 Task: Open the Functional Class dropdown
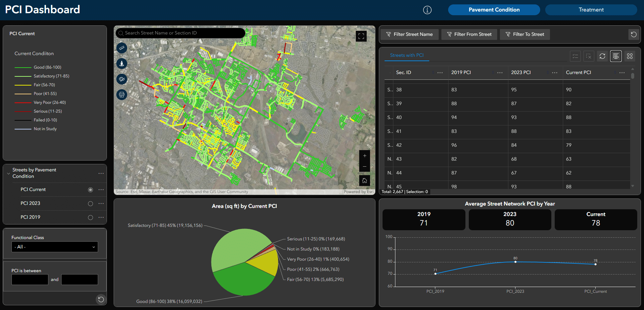(x=54, y=247)
